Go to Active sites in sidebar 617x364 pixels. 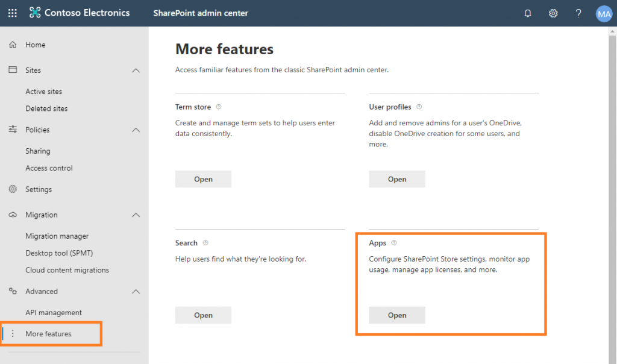tap(43, 92)
